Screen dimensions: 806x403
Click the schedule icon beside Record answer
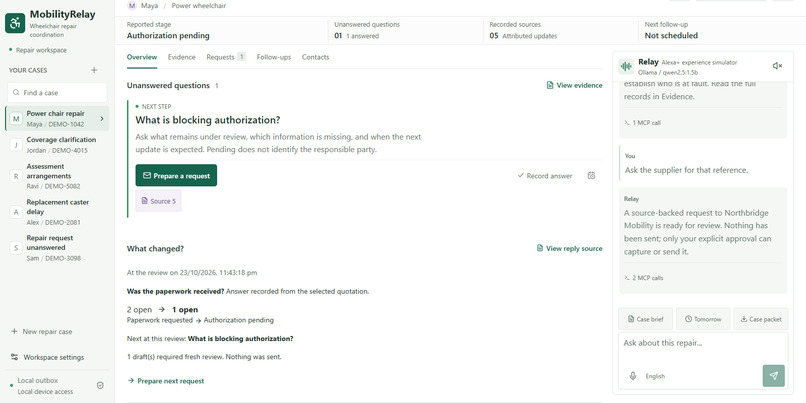[x=591, y=176]
